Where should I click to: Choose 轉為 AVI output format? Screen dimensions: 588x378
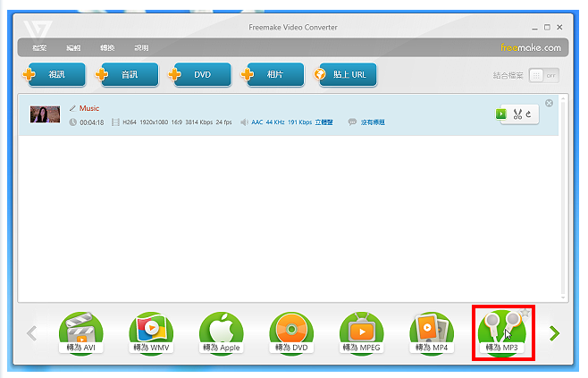[81, 333]
